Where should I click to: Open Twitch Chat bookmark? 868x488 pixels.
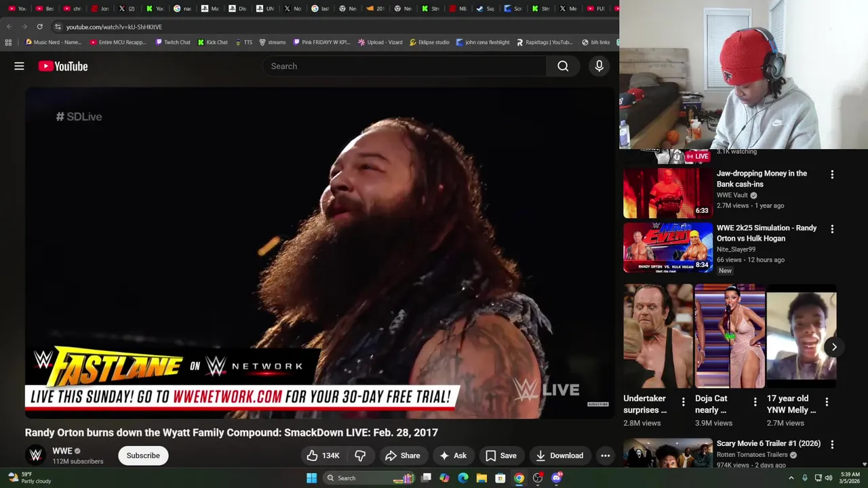pyautogui.click(x=173, y=42)
